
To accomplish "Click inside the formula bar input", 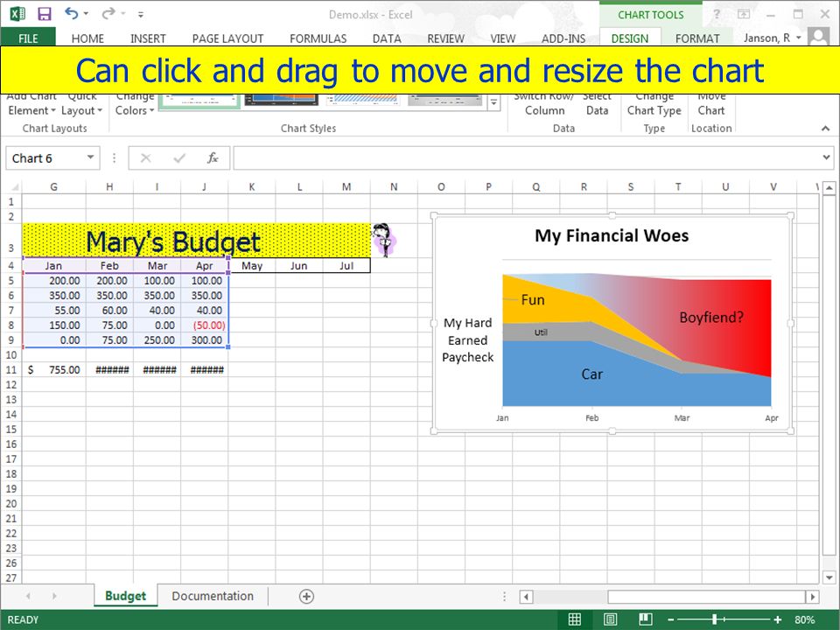I will 527,158.
